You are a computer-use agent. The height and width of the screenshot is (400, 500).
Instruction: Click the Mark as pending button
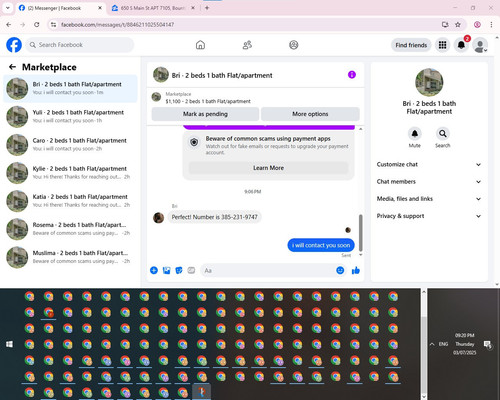pos(205,114)
